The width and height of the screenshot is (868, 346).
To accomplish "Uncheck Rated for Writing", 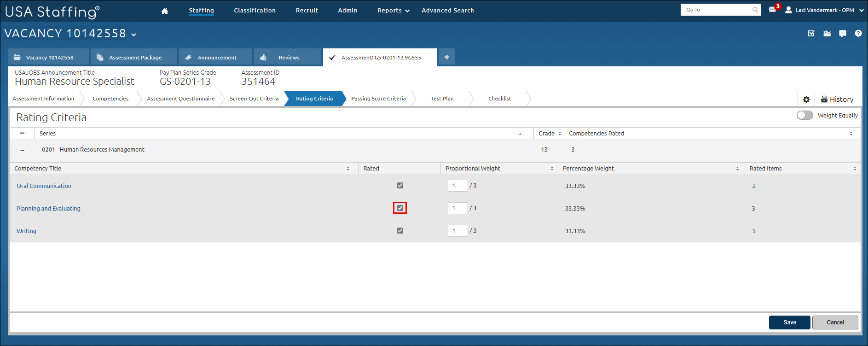I will 400,231.
